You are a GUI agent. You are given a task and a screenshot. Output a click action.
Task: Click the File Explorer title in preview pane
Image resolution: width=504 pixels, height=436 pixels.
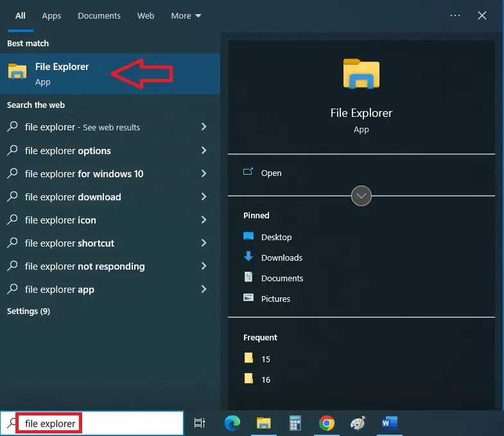[x=361, y=113]
